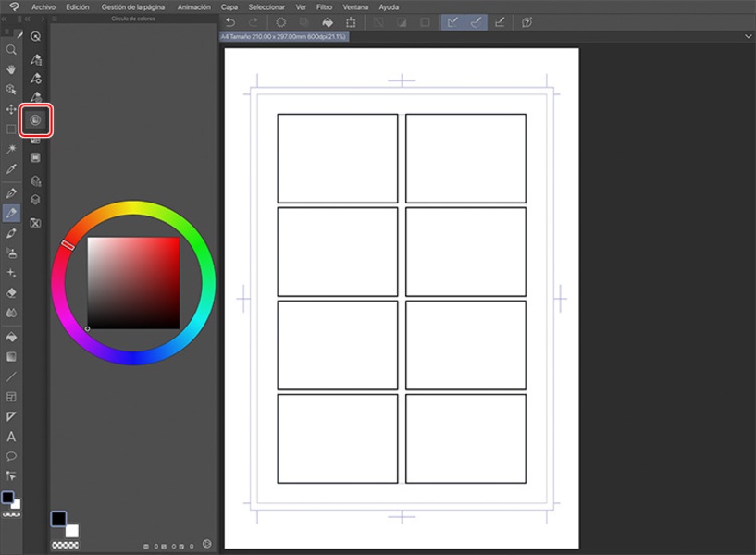Viewport: 756px width, 555px height.
Task: Choose the Eyedropper tool
Action: [11, 169]
